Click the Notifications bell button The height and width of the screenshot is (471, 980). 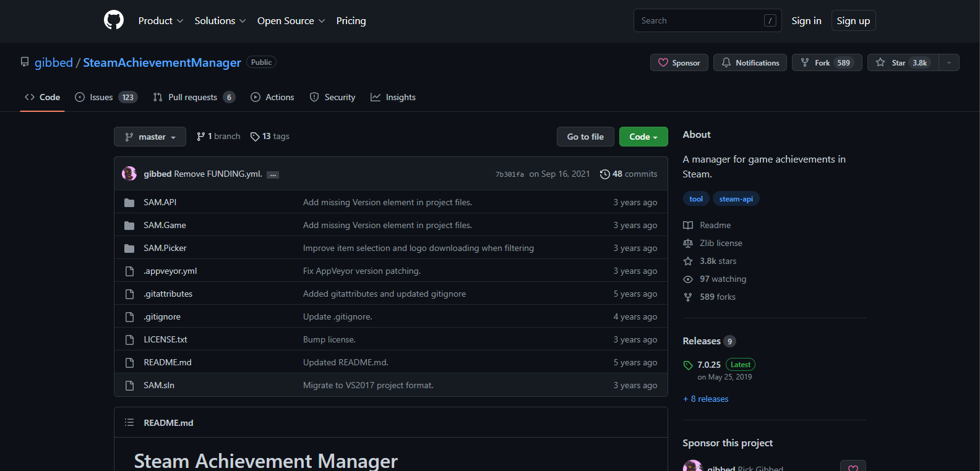pyautogui.click(x=750, y=62)
